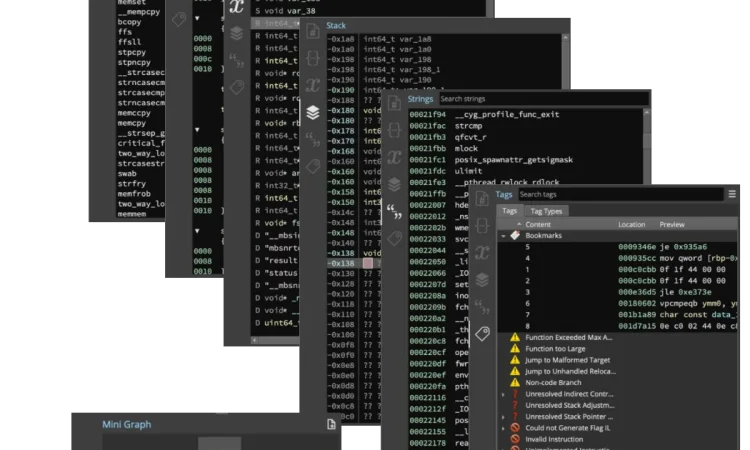The width and height of the screenshot is (750, 450).
Task: Sort tags by the Location column header
Action: point(631,224)
